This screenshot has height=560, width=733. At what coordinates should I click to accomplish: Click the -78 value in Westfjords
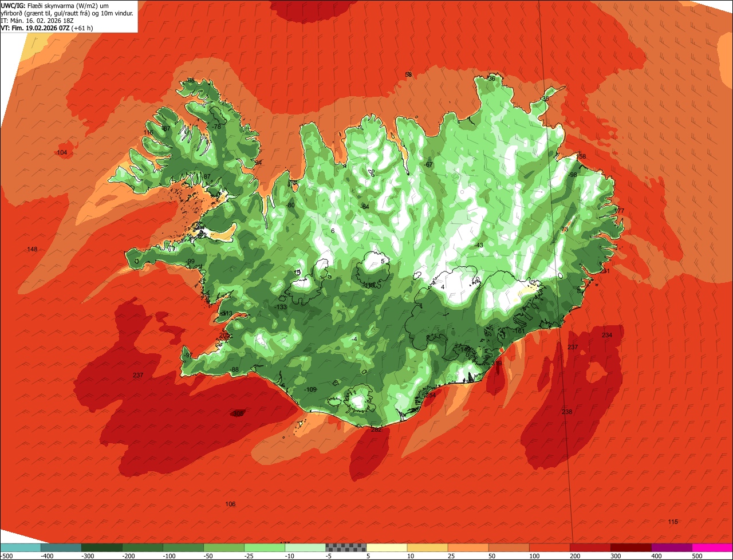tap(216, 127)
